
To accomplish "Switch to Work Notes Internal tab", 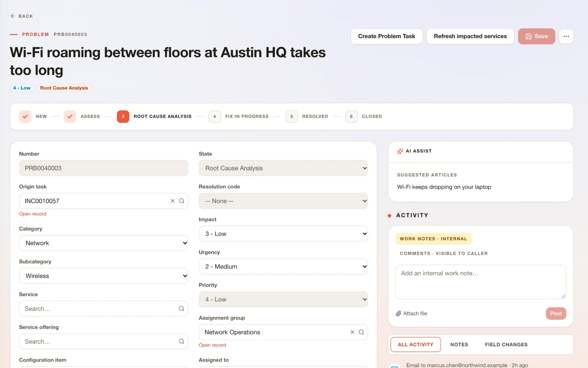I will [434, 239].
